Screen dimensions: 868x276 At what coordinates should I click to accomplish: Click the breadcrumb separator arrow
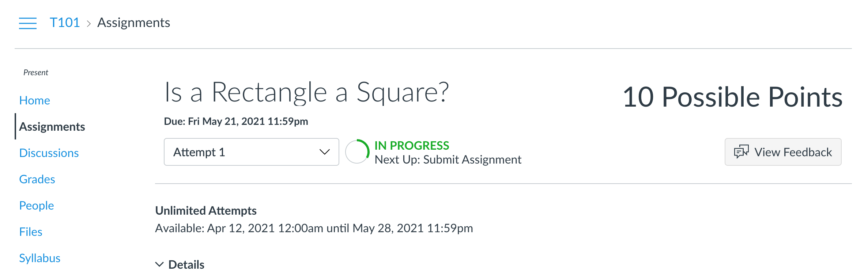88,24
